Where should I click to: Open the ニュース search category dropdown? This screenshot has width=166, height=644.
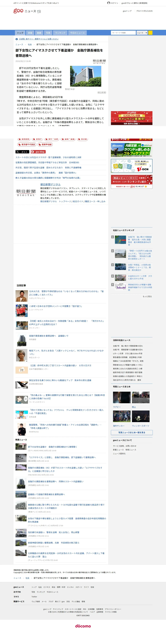(142, 33)
